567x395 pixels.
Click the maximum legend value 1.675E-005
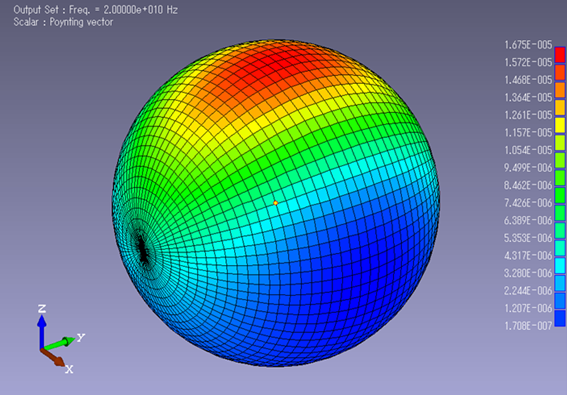point(528,45)
